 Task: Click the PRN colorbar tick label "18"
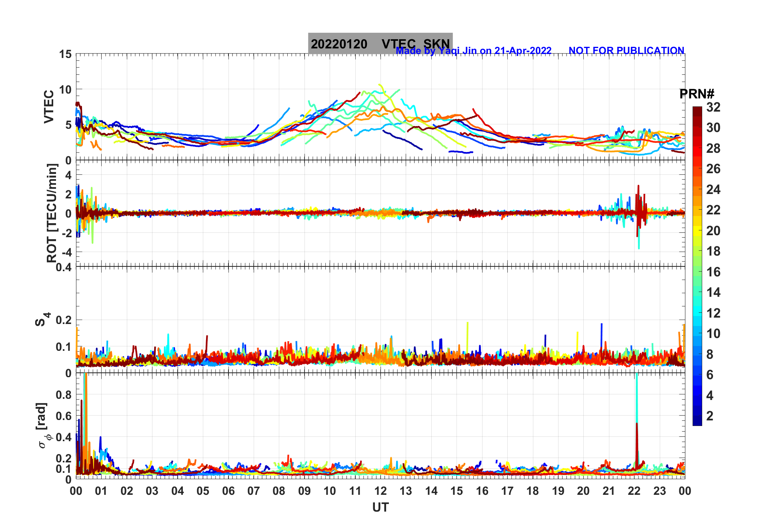pos(713,251)
